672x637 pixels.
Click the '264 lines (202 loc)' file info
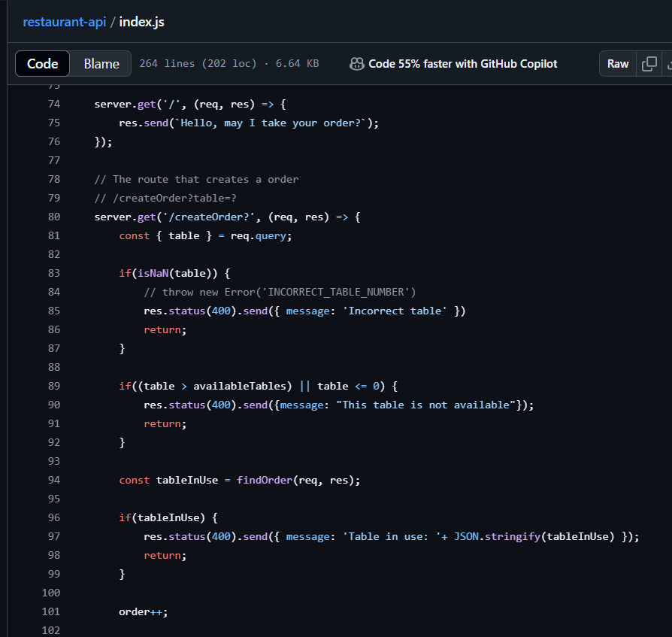pyautogui.click(x=198, y=63)
